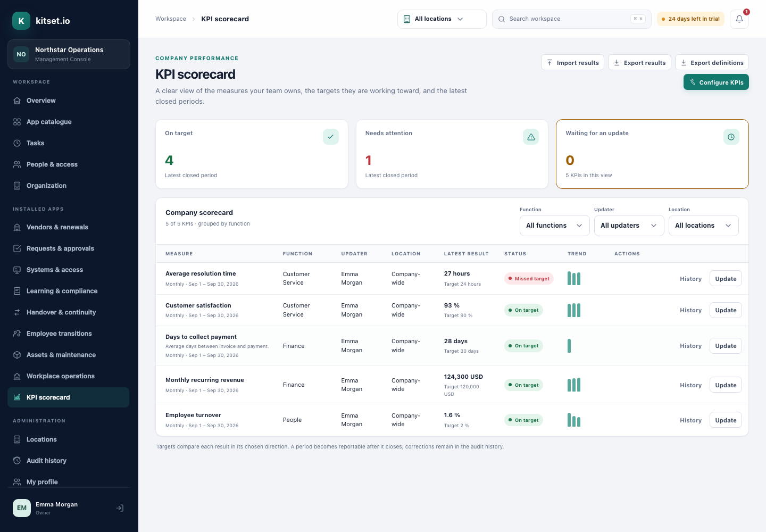Expand the All updaters filter
Image resolution: width=766 pixels, height=532 pixels.
click(x=629, y=226)
